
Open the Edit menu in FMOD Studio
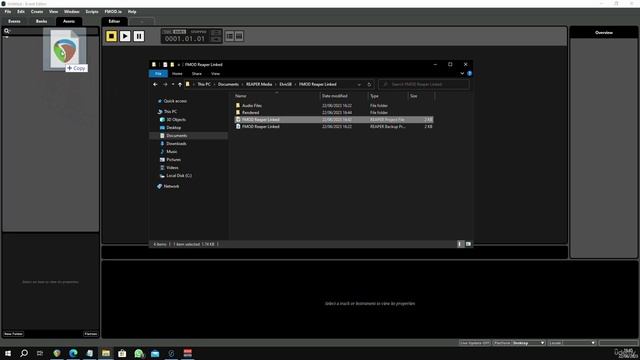pyautogui.click(x=21, y=12)
